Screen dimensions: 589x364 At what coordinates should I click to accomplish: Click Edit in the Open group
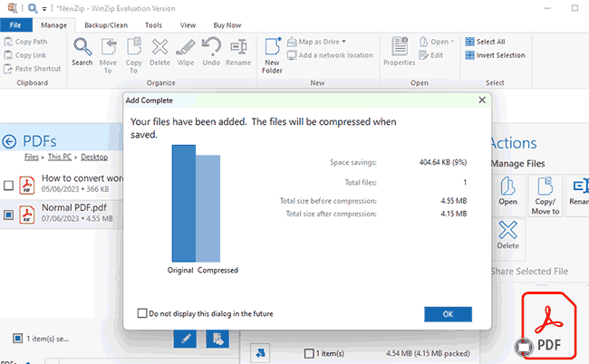pyautogui.click(x=431, y=55)
